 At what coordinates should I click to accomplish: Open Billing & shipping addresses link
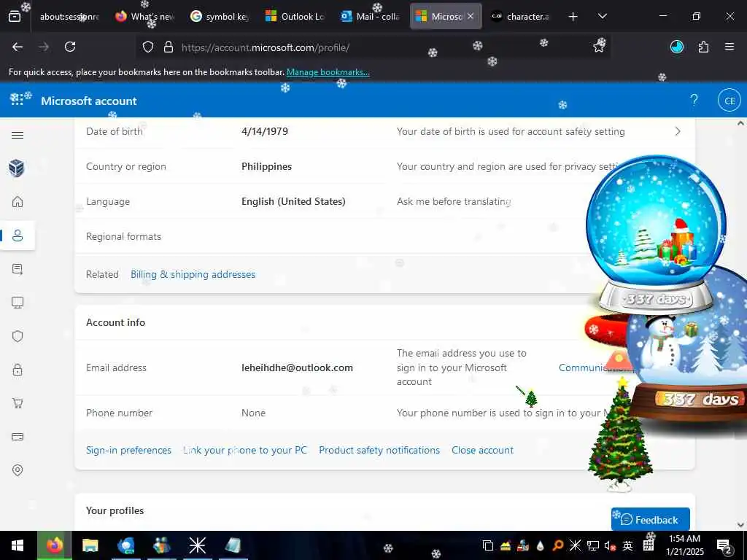click(193, 275)
